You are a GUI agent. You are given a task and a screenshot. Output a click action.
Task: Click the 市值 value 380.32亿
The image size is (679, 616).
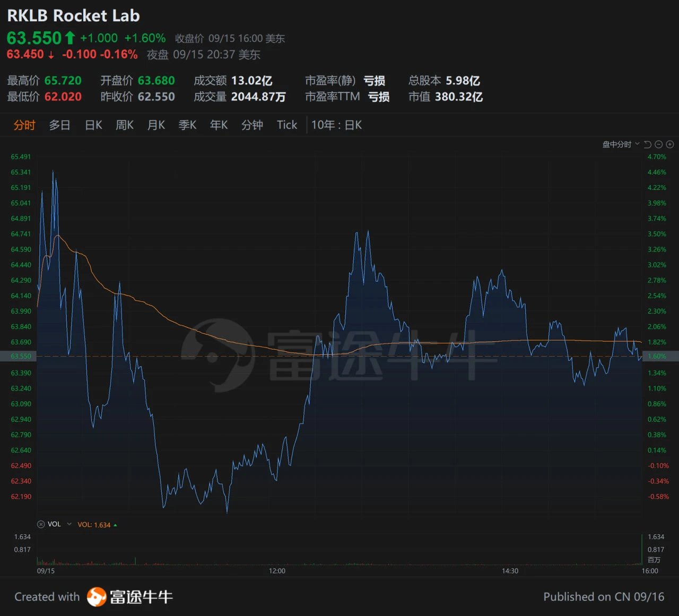point(459,97)
